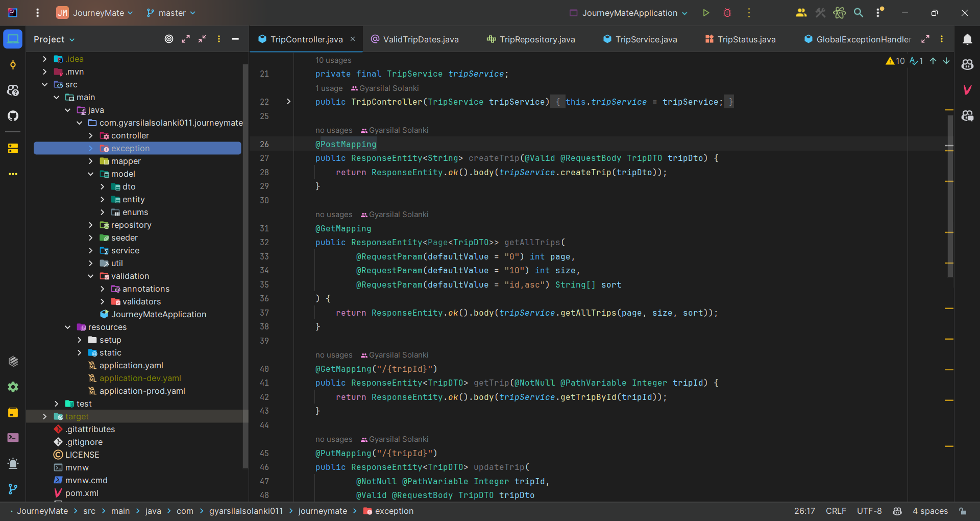980x521 pixels.
Task: Click the Select Opened File target icon
Action: click(x=169, y=39)
